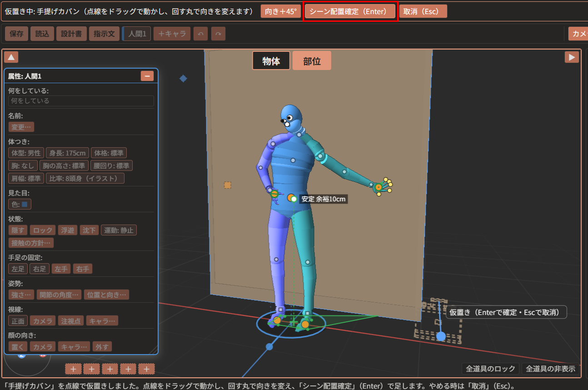Focus the 何をしている input field
This screenshot has width=588, height=390.
pyautogui.click(x=81, y=101)
